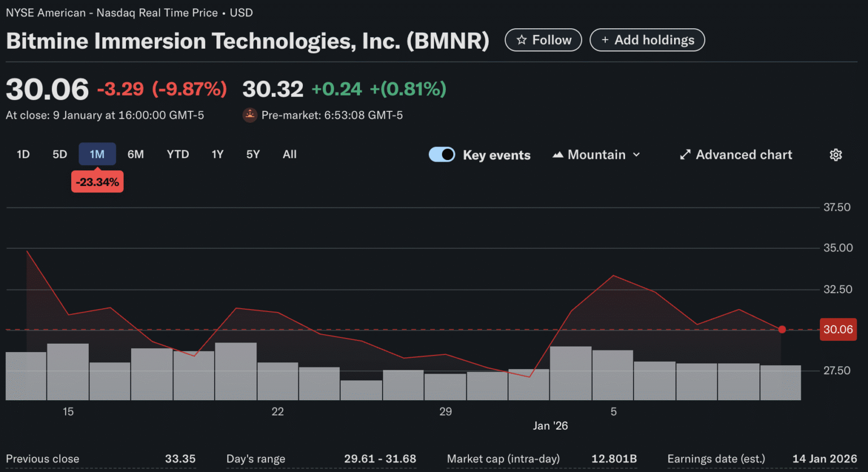
Task: Toggle Key events off
Action: tap(442, 154)
